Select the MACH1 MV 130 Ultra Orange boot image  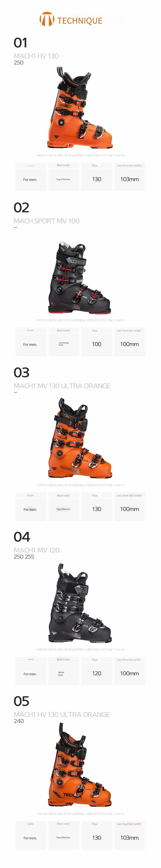coord(80,438)
